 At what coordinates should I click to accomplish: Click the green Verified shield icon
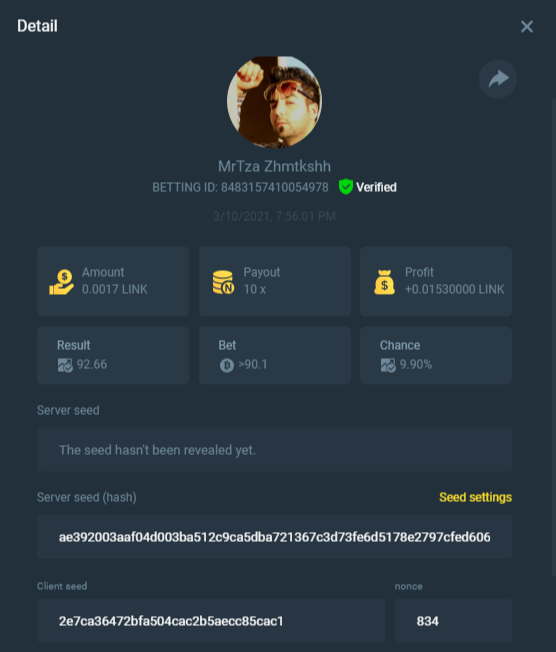coord(346,187)
